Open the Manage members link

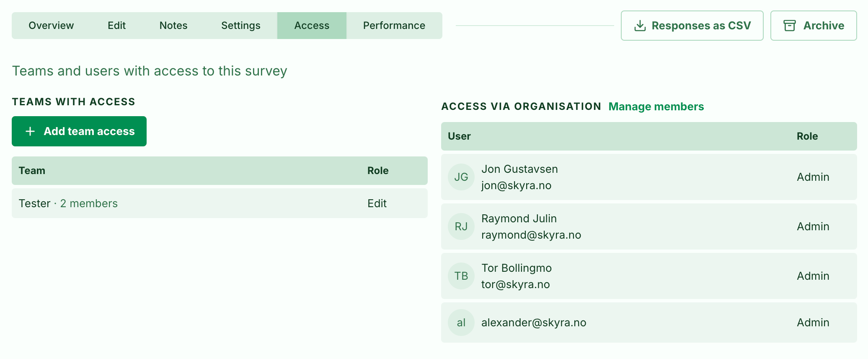coord(656,107)
